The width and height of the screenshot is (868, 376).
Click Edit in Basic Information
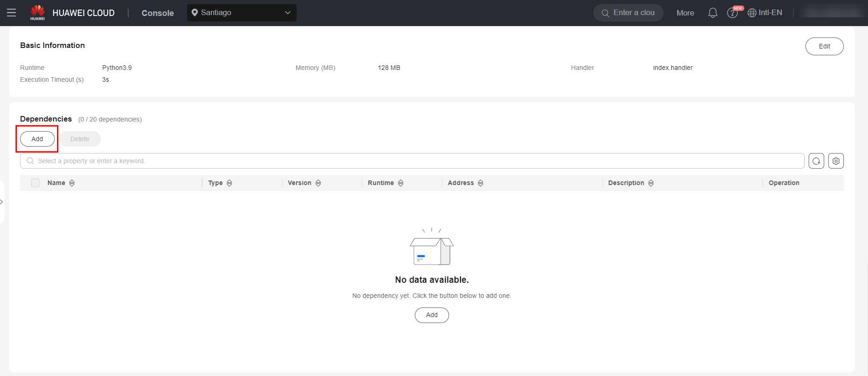click(x=824, y=46)
